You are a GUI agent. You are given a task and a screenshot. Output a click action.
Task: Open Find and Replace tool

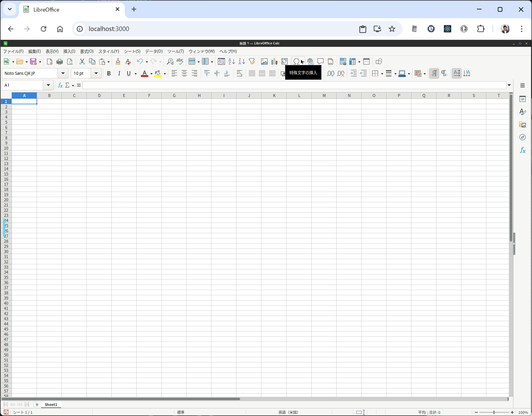(x=170, y=62)
